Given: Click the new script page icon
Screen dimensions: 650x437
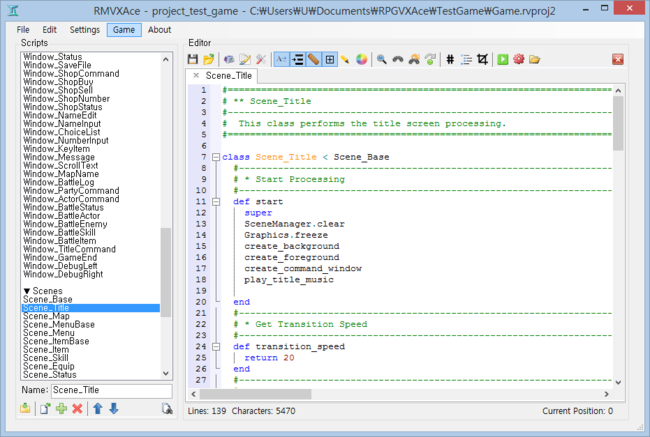Looking at the screenshot, I should [x=45, y=409].
